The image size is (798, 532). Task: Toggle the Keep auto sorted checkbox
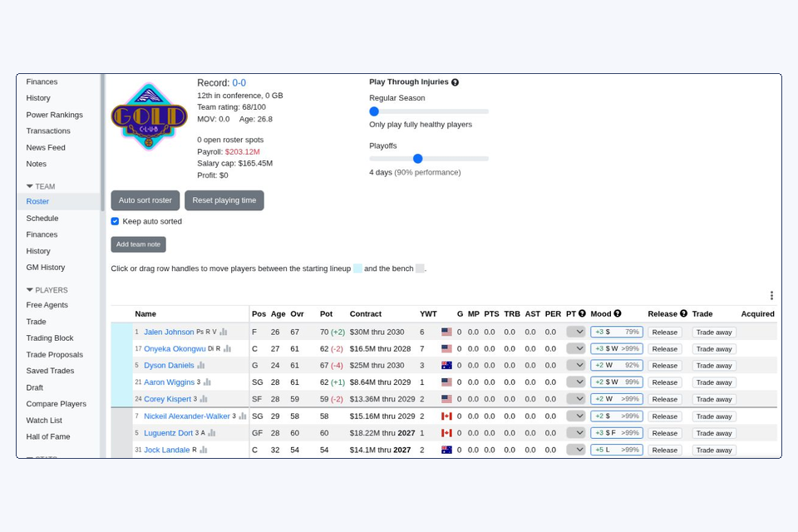pyautogui.click(x=115, y=221)
